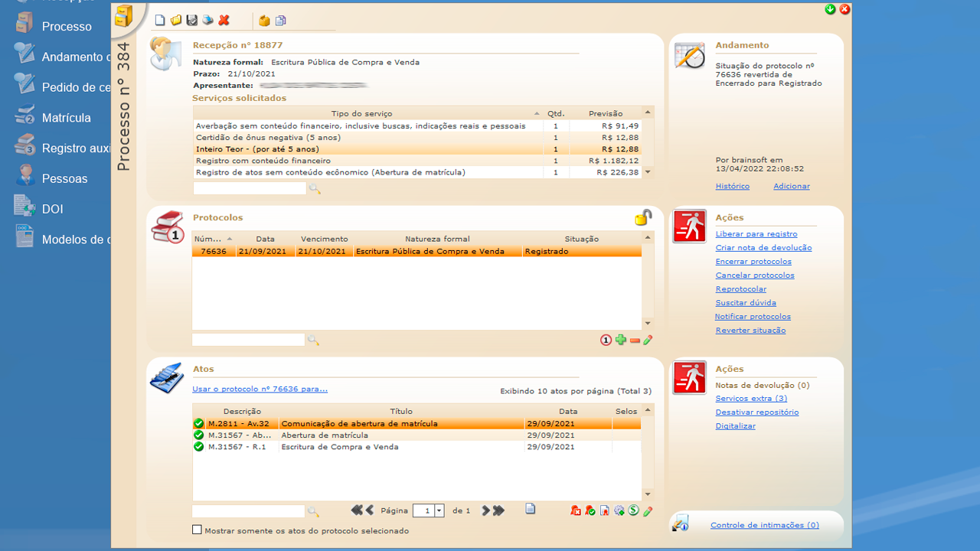The width and height of the screenshot is (980, 551).
Task: Select the 'Abertura de matrícula' ato row
Action: tap(416, 435)
